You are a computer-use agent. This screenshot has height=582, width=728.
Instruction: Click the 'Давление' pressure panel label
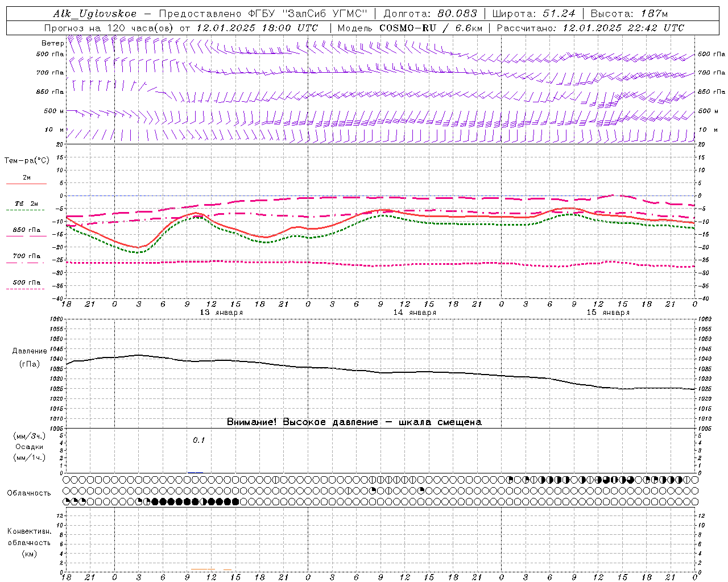[30, 351]
